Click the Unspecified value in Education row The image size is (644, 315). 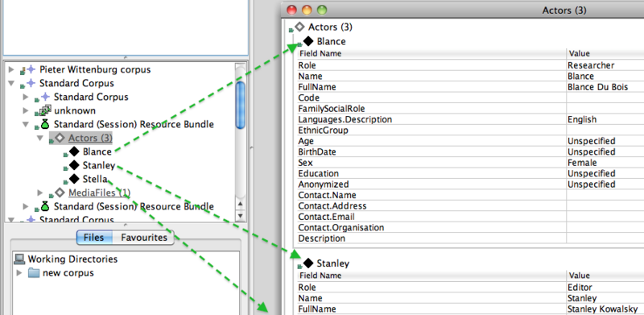coord(592,173)
